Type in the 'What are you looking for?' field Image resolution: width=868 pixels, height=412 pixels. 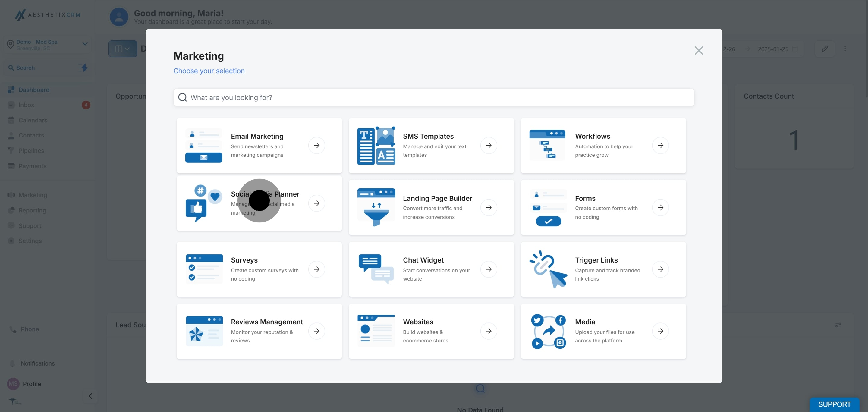[x=433, y=98]
